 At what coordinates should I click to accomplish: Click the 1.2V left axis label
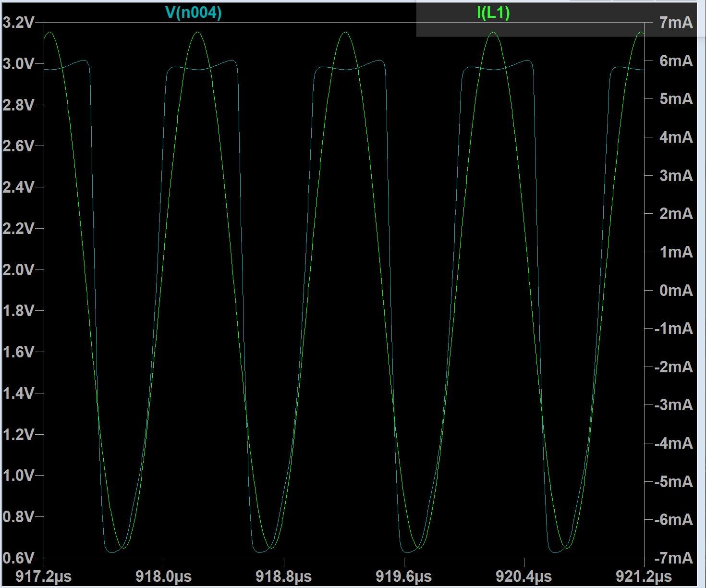[x=18, y=434]
